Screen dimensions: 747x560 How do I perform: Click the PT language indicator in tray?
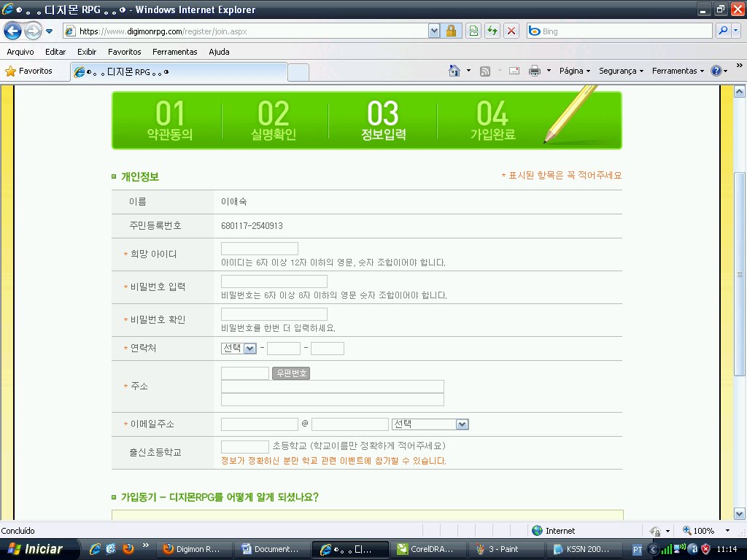[637, 550]
